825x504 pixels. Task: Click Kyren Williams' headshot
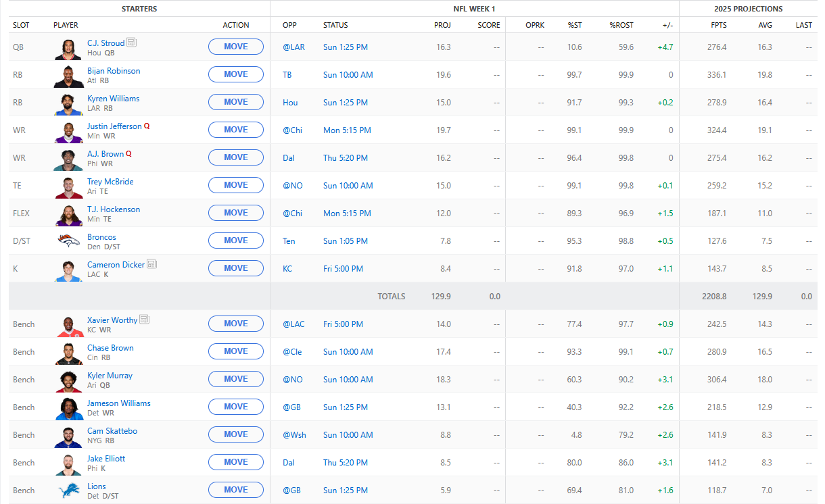(69, 103)
